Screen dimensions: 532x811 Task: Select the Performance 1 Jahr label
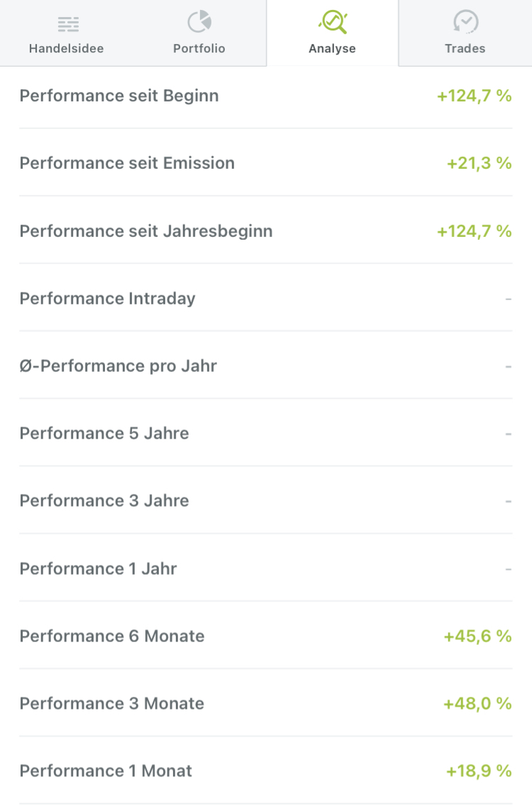coord(99,569)
